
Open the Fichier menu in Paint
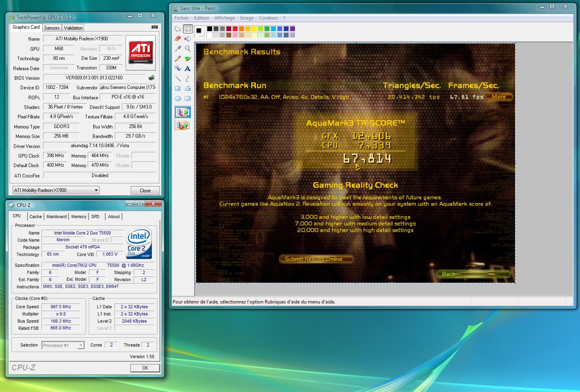pos(181,18)
